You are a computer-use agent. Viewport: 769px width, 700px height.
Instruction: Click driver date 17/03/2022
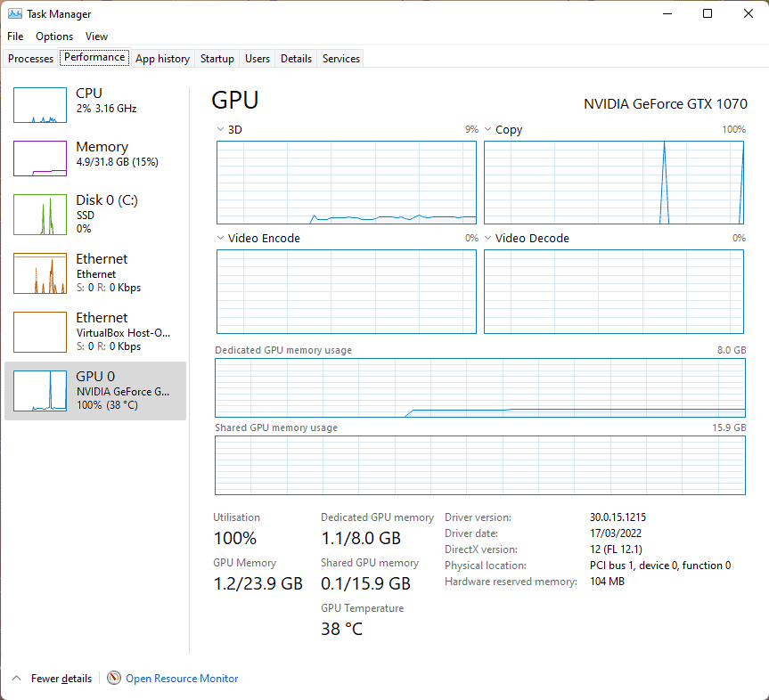click(x=616, y=533)
